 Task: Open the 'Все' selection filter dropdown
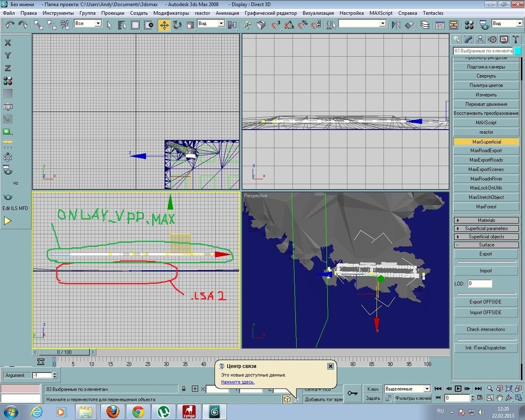tap(88, 24)
